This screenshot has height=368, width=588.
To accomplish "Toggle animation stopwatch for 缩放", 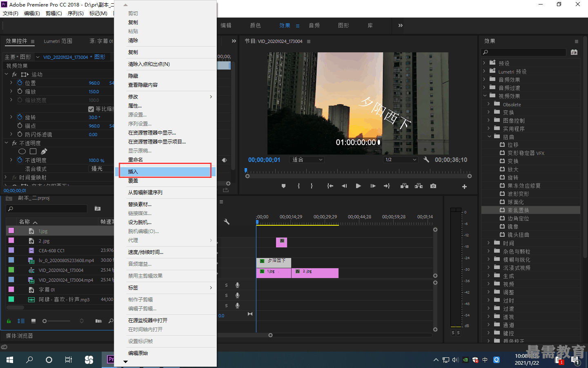I will click(20, 91).
